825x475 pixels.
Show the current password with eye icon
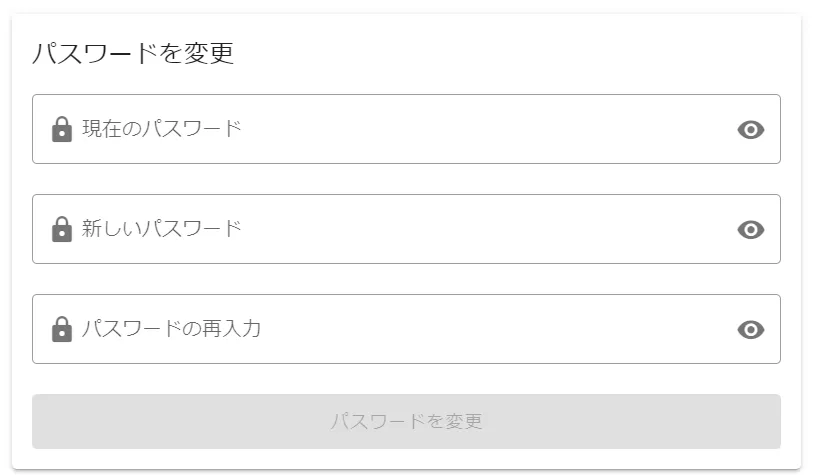tap(750, 129)
